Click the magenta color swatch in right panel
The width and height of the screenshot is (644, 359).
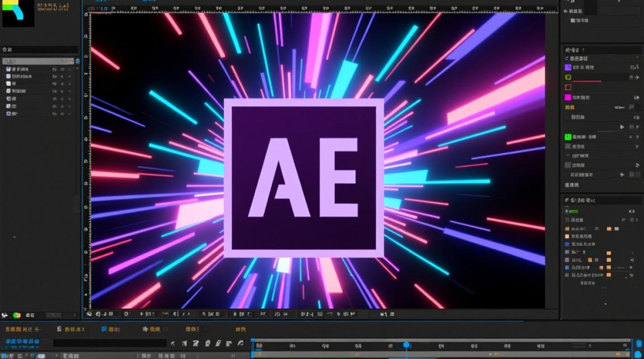568,97
